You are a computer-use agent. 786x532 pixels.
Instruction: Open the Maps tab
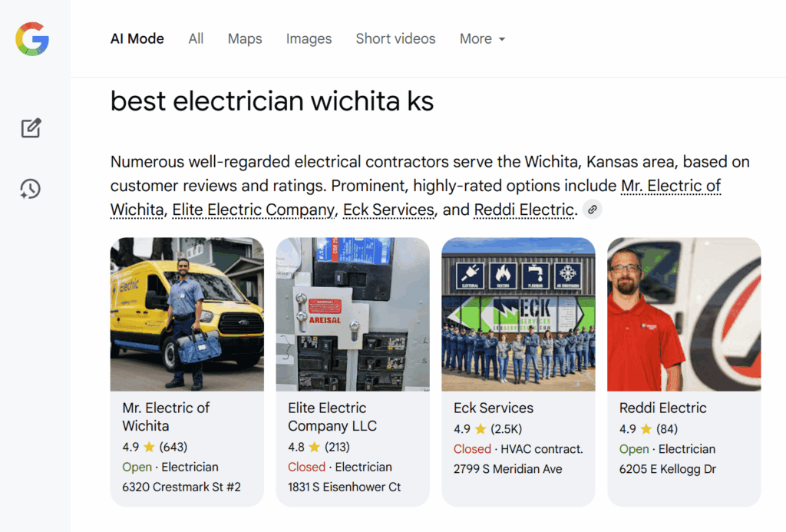click(245, 39)
